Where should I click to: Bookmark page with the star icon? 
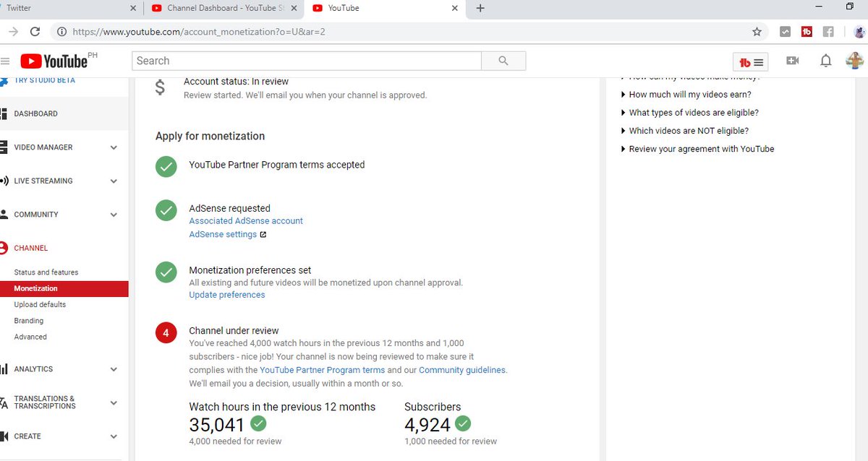757,32
